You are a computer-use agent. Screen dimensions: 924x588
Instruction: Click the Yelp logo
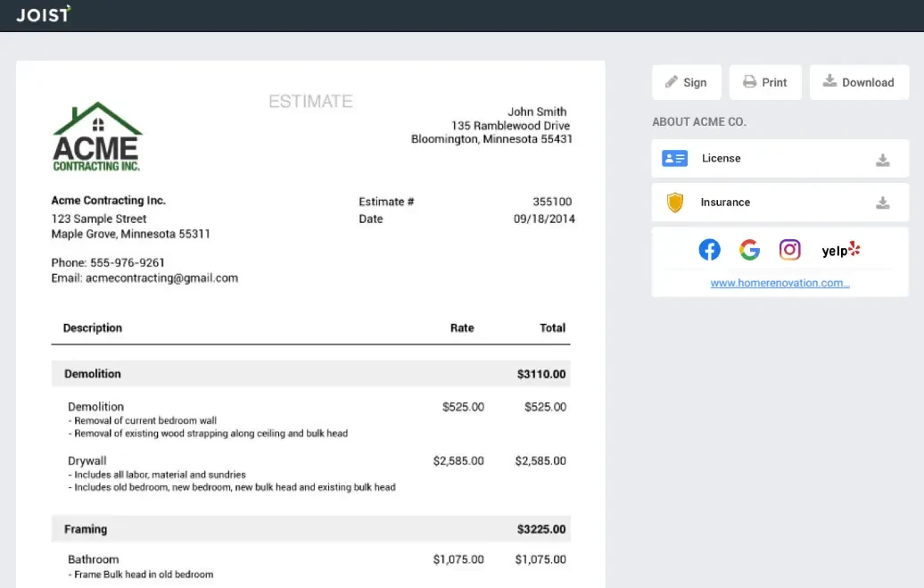tap(839, 250)
